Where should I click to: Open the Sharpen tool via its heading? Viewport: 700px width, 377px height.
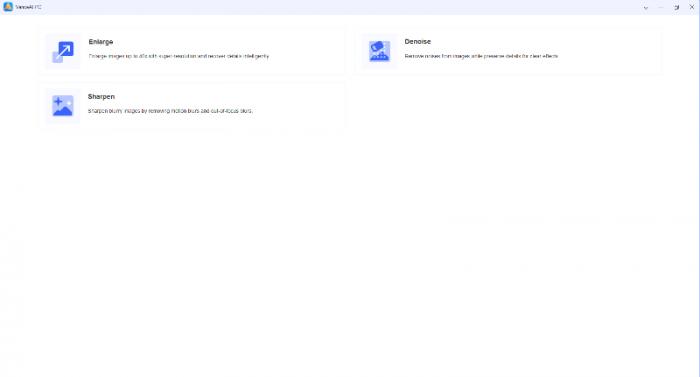[101, 96]
